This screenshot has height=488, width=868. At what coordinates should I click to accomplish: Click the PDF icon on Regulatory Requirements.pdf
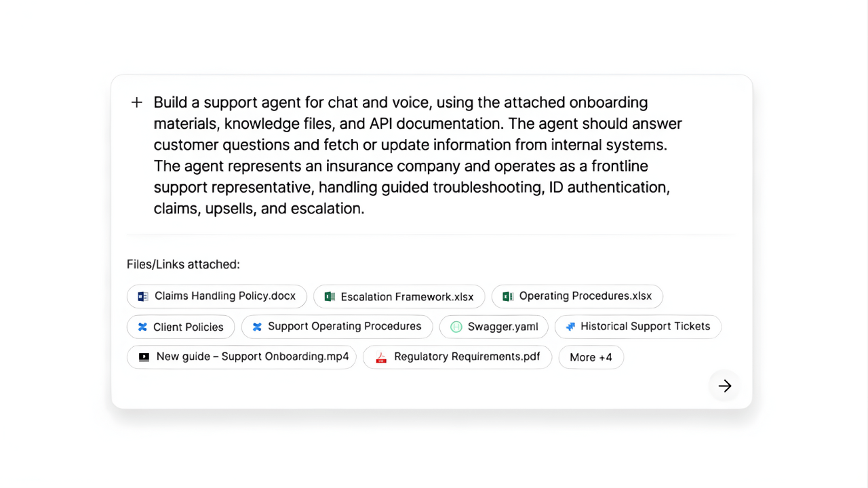point(380,357)
